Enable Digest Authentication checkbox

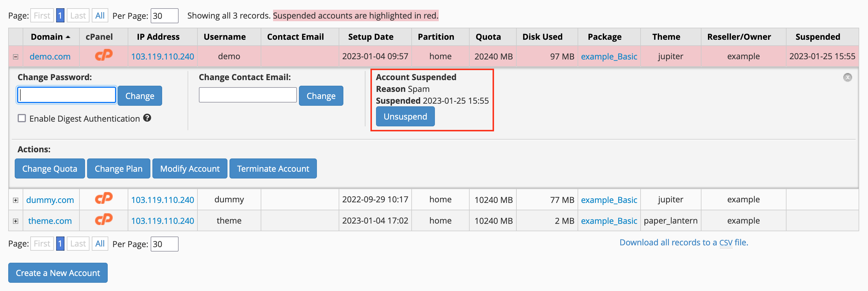click(22, 118)
